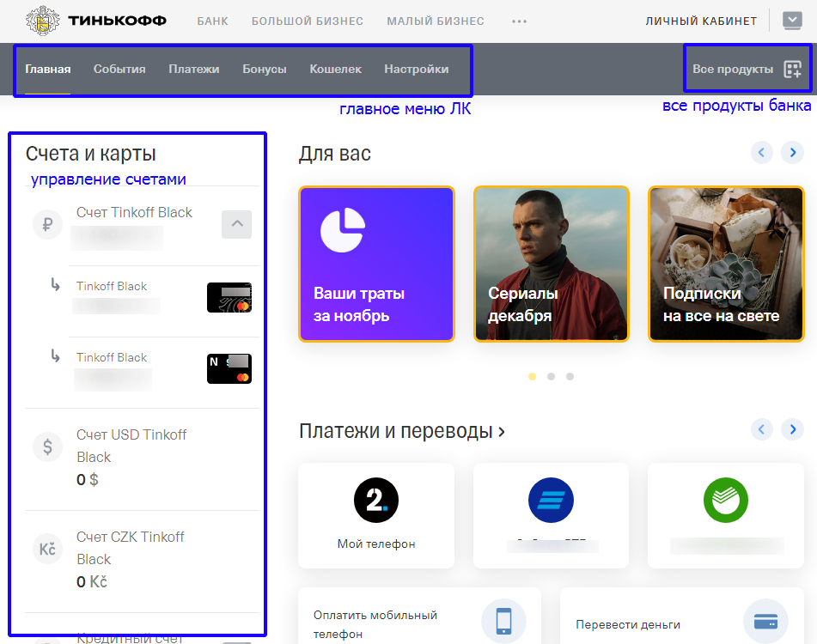Click the Tele2 logo for Мой телефон
Screen dimensions: 817x644
[x=376, y=500]
